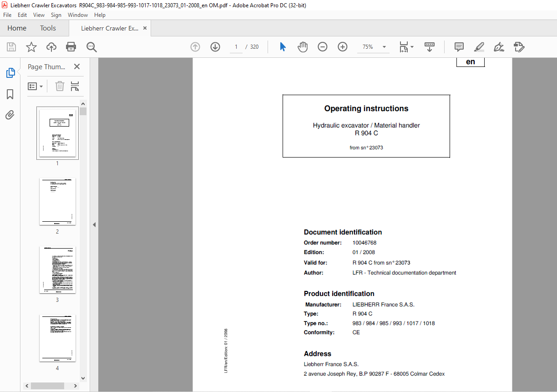Viewport: 557px width, 392px height.
Task: Open the Help menu
Action: point(100,15)
